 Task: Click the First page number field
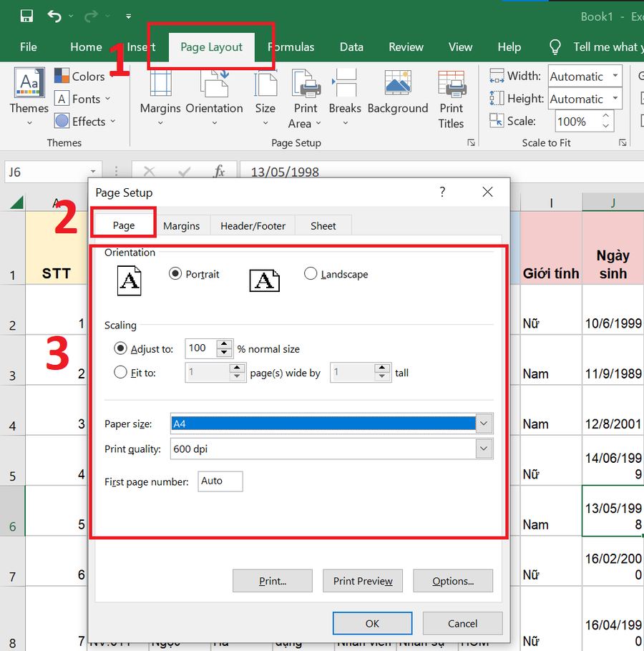pyautogui.click(x=220, y=481)
